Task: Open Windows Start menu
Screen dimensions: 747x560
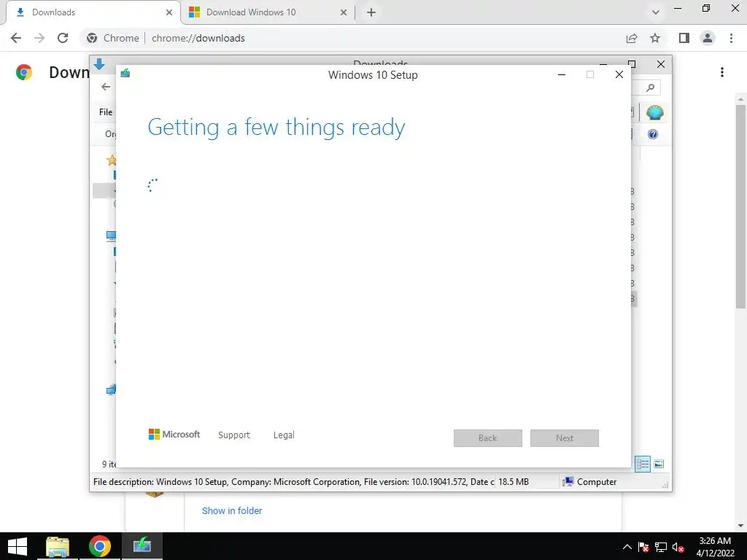Action: [x=18, y=546]
